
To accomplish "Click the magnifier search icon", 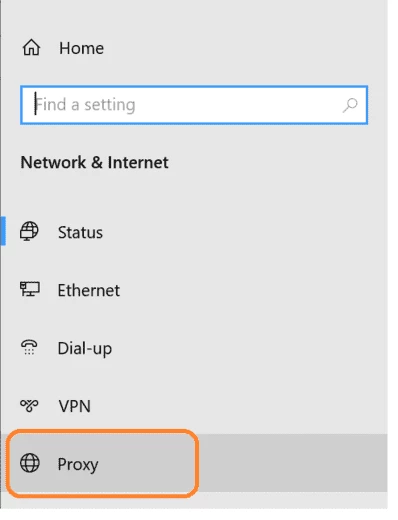I will [x=350, y=105].
